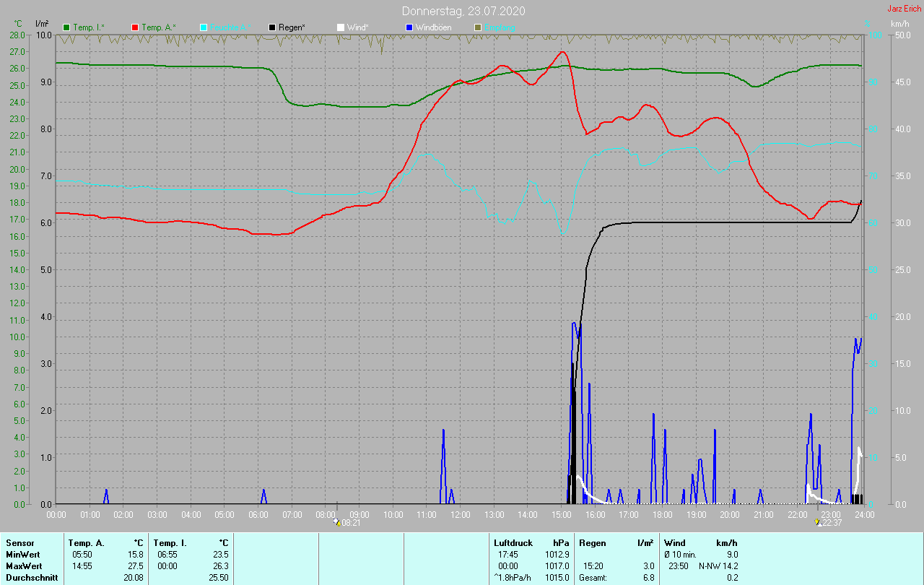Select the 'Wind*' legend label
The width and height of the screenshot is (924, 585).
(357, 27)
